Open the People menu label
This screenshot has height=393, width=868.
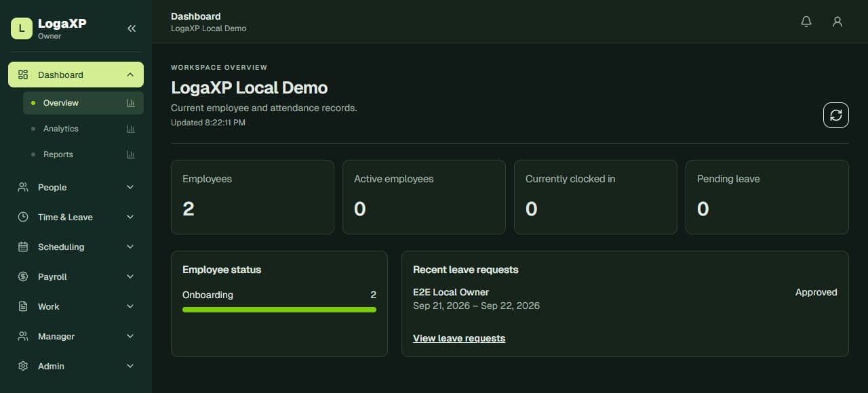point(52,187)
